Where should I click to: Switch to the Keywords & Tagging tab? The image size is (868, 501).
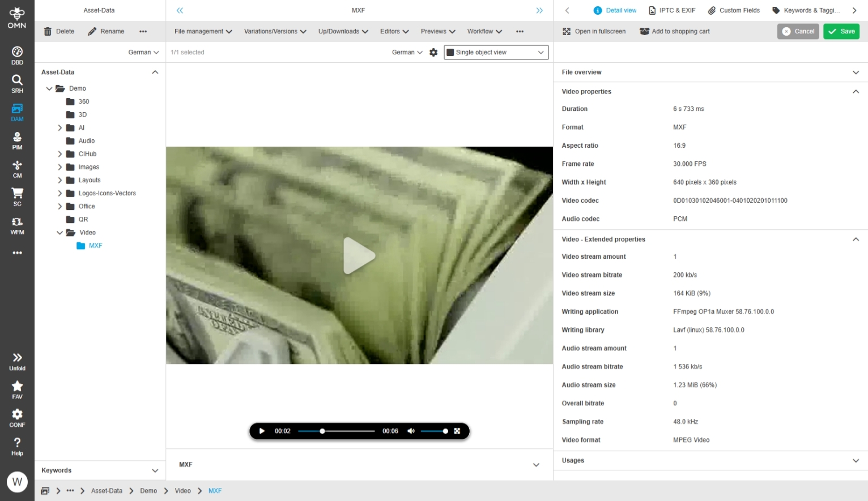(806, 10)
